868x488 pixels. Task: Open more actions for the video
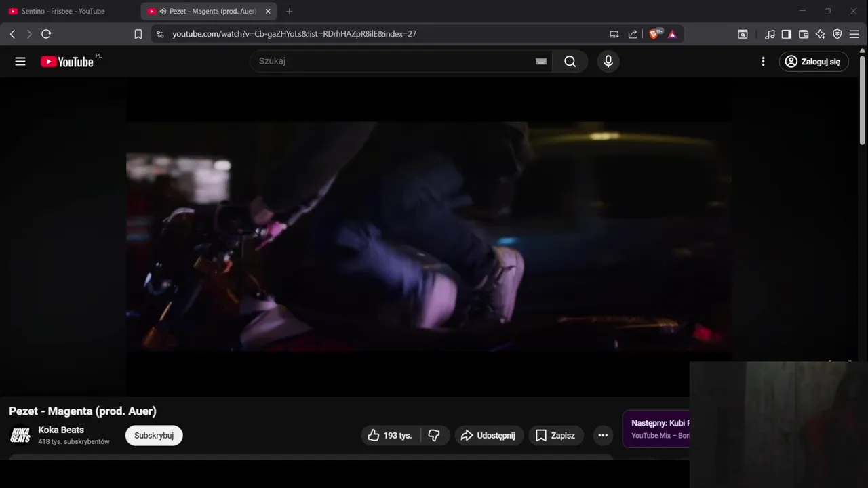[x=603, y=436]
